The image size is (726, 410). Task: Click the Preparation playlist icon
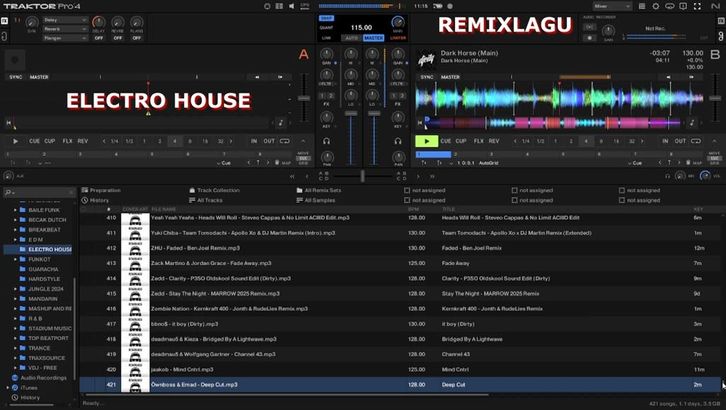86,190
